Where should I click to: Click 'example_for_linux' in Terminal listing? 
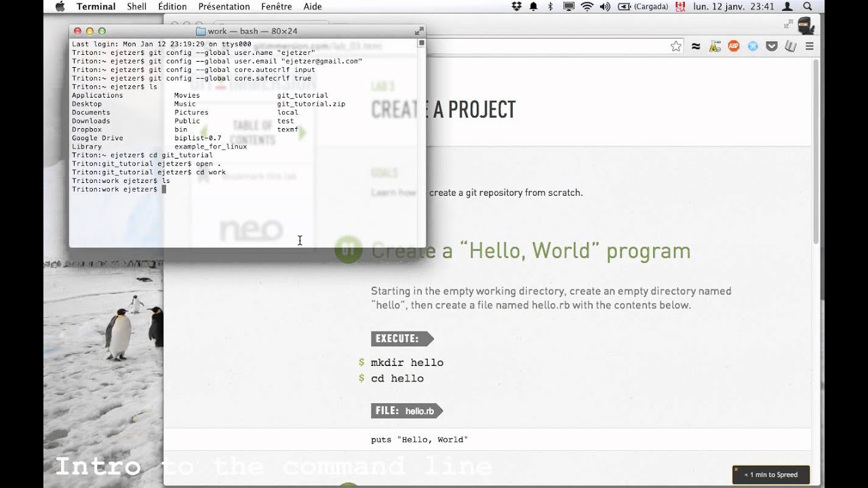[211, 146]
